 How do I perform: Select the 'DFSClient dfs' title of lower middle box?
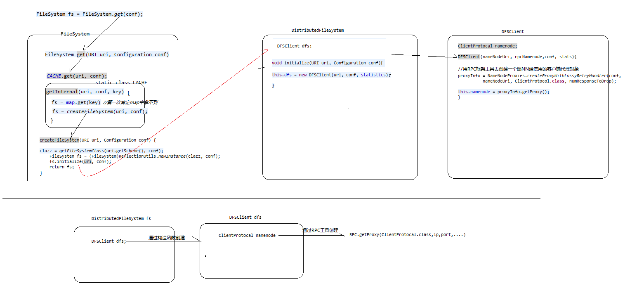click(245, 217)
